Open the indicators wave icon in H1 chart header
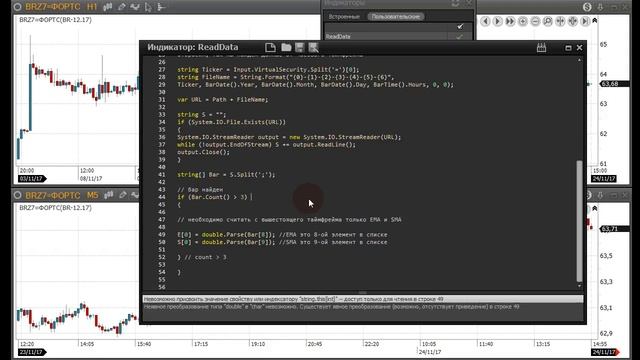The image size is (640, 360). 135,7
